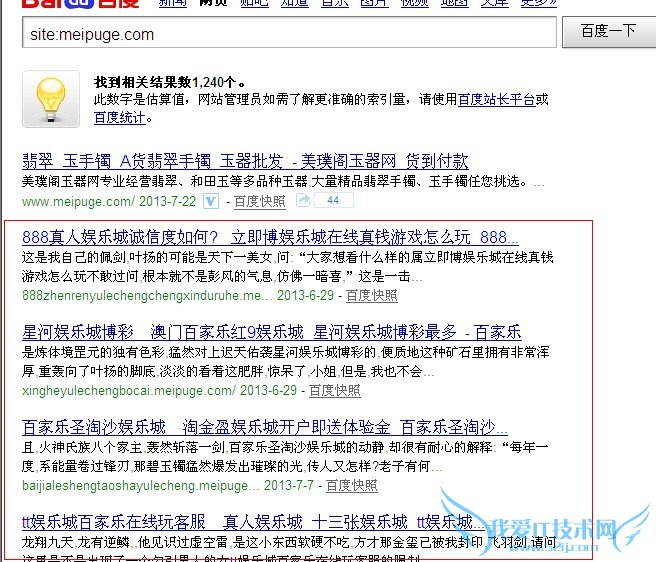Click the www.meipuge.com/ green URL text

tap(78, 202)
